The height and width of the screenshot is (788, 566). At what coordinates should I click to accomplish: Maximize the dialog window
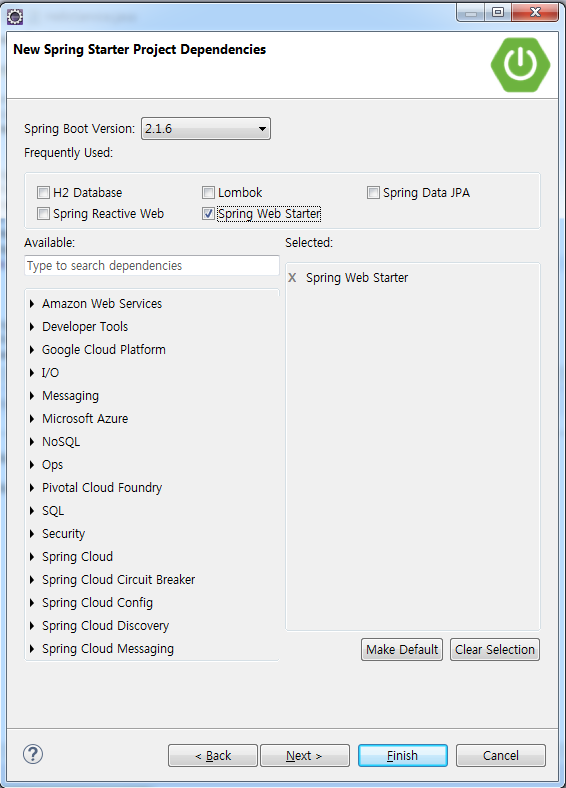(498, 12)
